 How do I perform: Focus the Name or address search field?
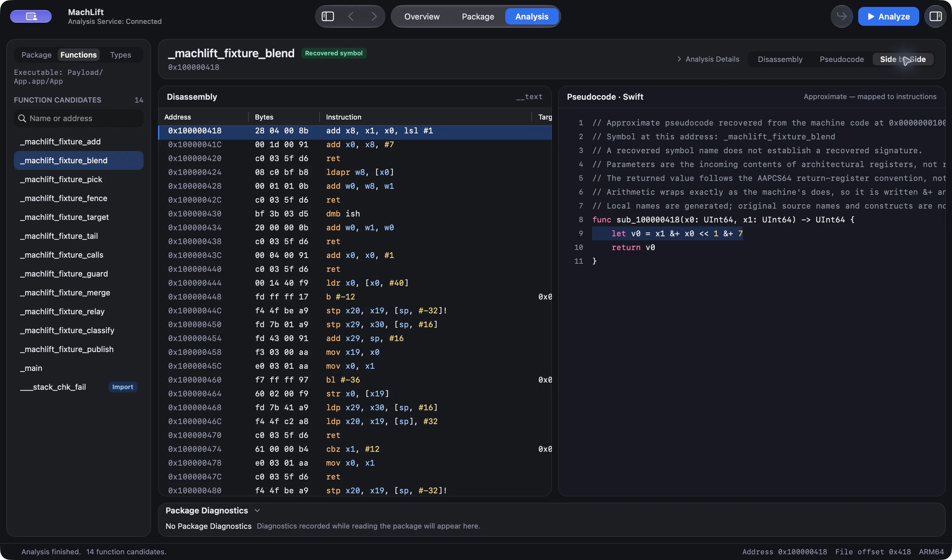[x=79, y=118]
